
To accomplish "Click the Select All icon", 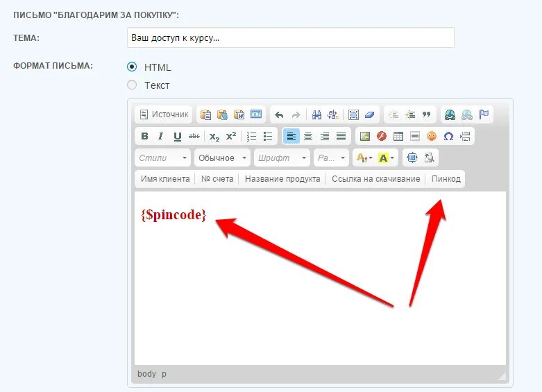I will click(353, 114).
